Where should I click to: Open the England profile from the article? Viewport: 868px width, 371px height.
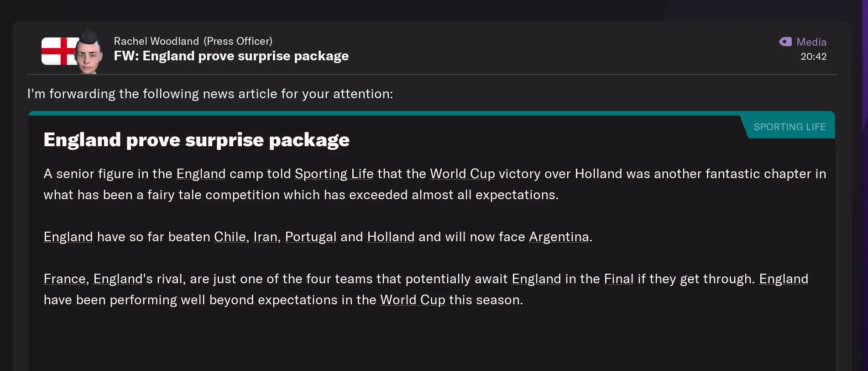201,174
